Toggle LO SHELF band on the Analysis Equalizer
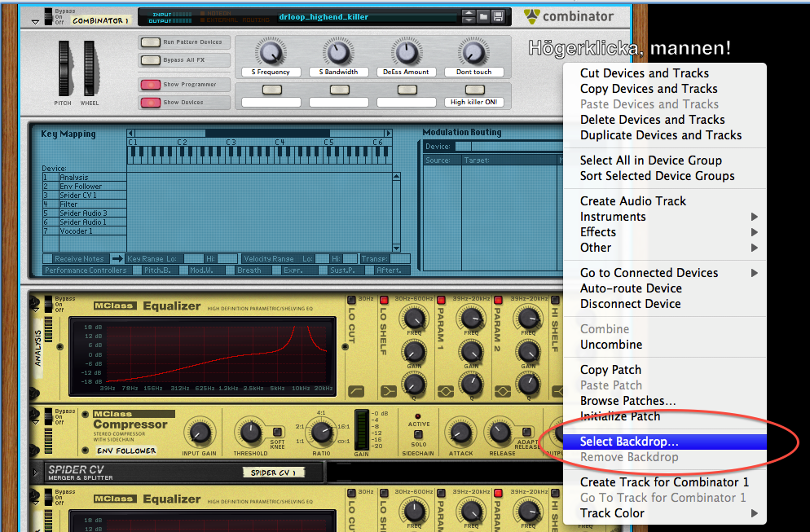Screen dimensions: 810x532 [x=384, y=300]
